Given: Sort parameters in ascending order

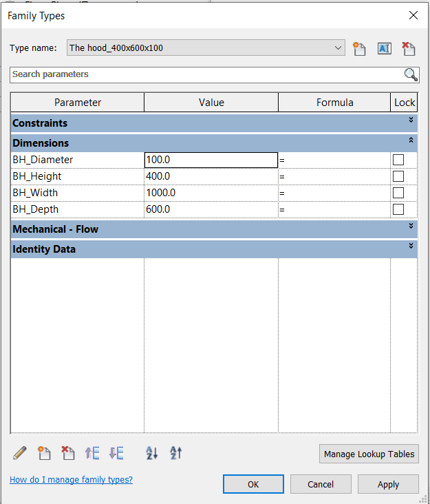Looking at the screenshot, I should coord(152,452).
